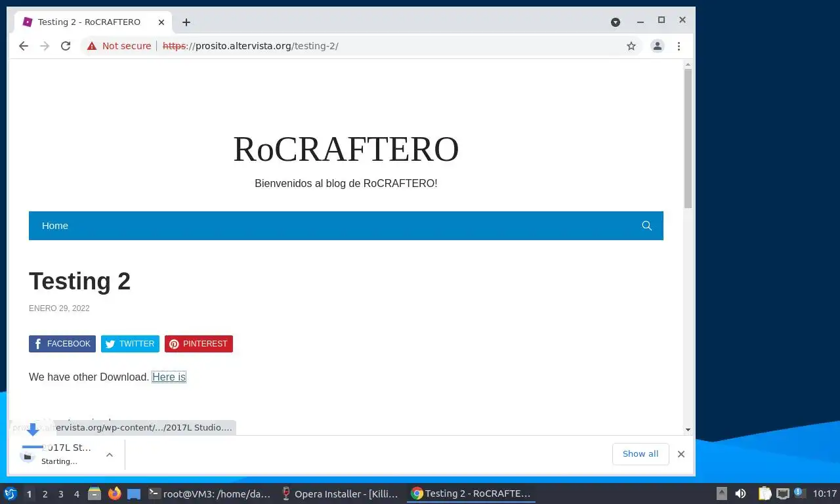Click the scrollbar up arrow
The width and height of the screenshot is (840, 504).
pos(688,64)
